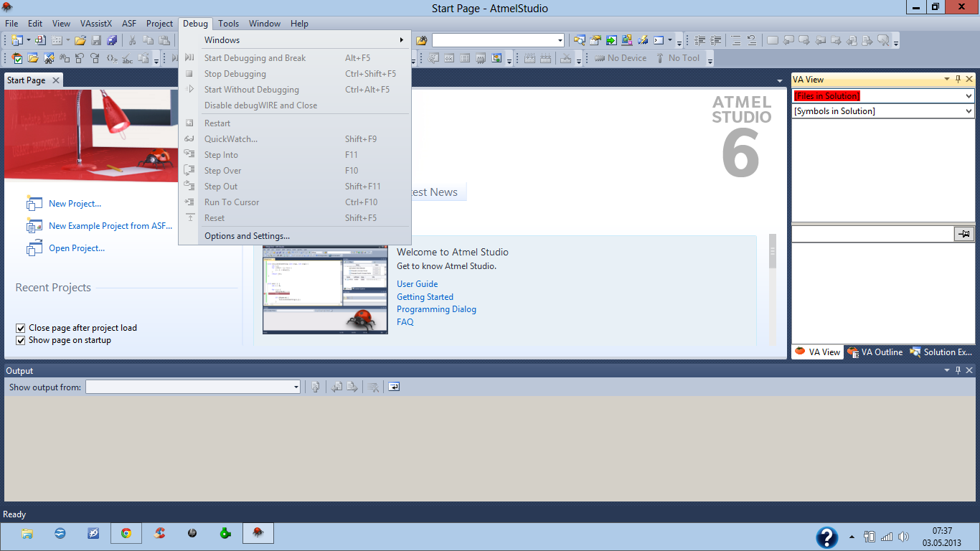Viewport: 980px width, 551px height.
Task: Click the VA open file in solution icon
Action: coord(32,58)
